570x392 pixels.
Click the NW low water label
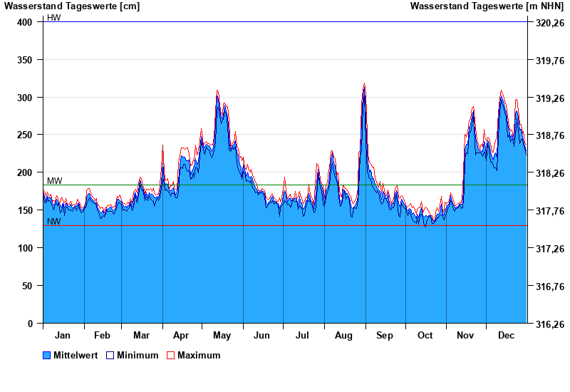(53, 222)
